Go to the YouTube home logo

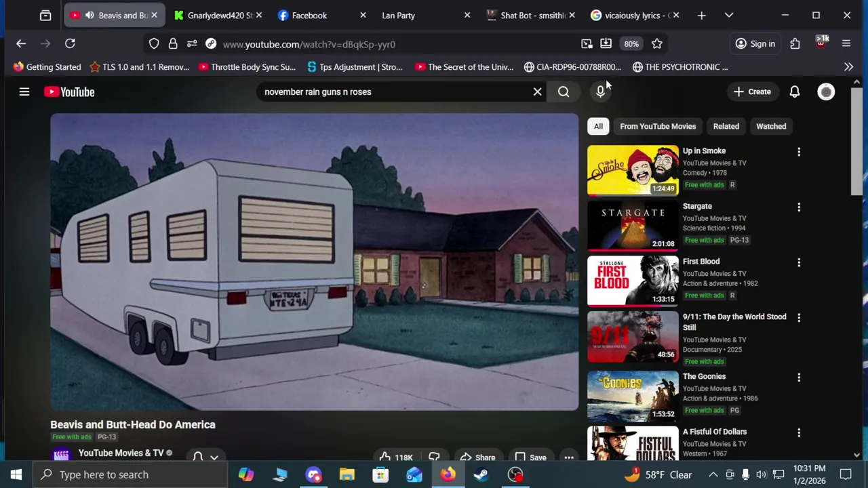[x=69, y=91]
